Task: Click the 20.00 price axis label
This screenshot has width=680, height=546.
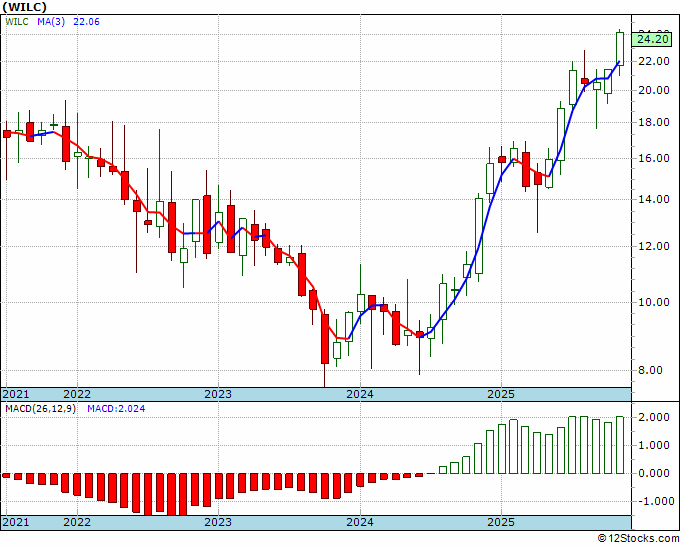Action: (654, 90)
